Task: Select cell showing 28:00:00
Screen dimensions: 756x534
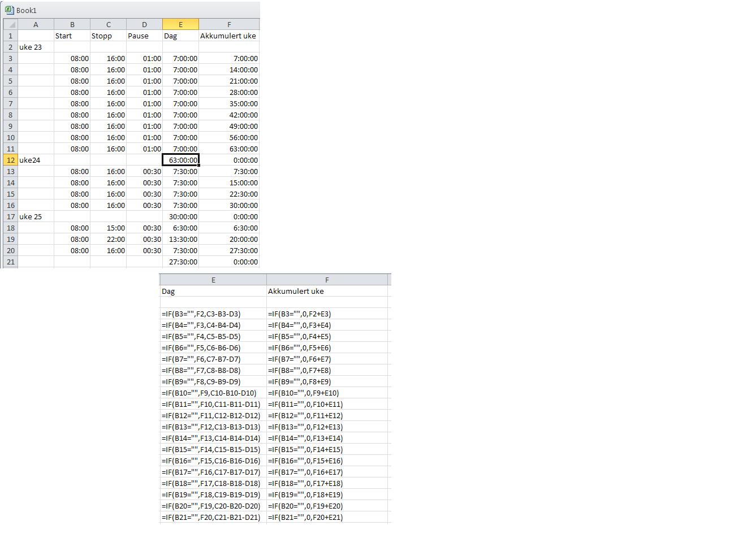Action: pos(229,92)
